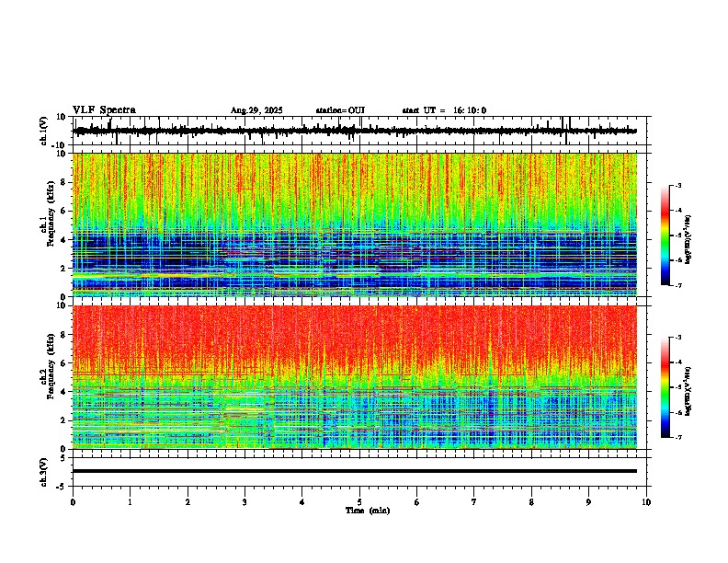This screenshot has height=563, width=728.
Task: Click the "-3" label on ch.1 colorbar
Action: coord(677,185)
